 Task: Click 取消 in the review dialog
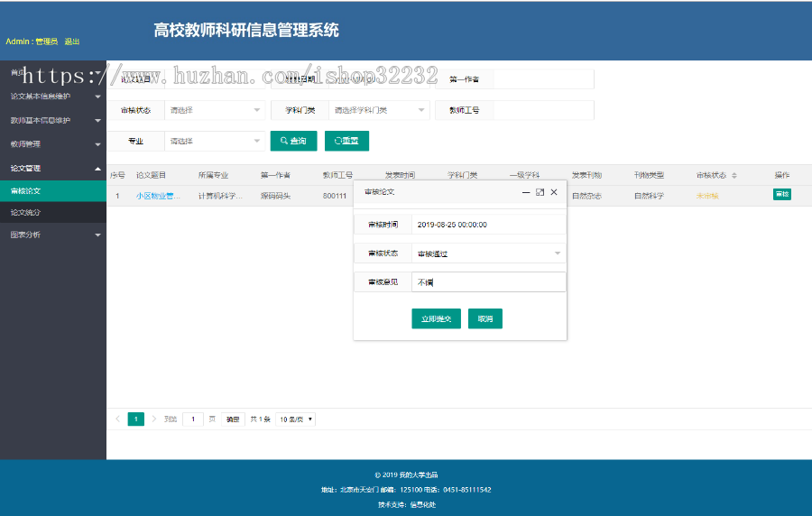pos(485,318)
